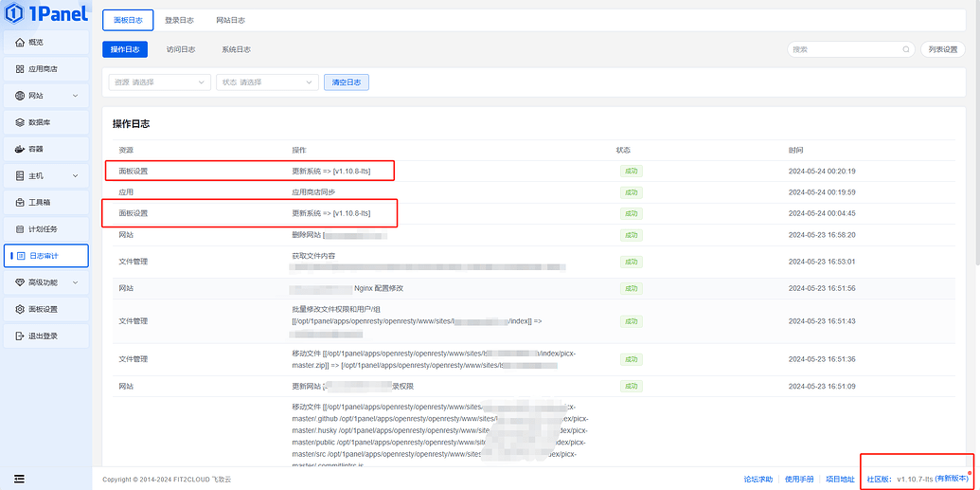Expand the 高级功能 sidebar submenu chevron
The height and width of the screenshot is (490, 980).
[75, 282]
